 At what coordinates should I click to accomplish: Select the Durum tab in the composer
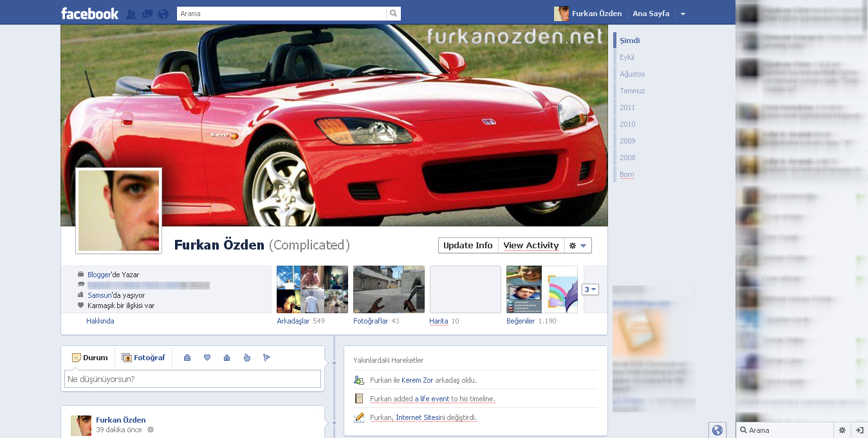[89, 358]
